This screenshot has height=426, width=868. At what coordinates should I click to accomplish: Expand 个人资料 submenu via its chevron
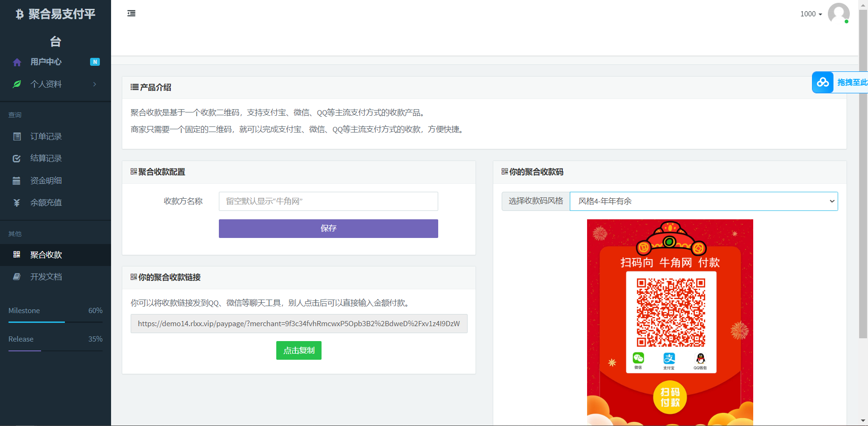click(95, 84)
